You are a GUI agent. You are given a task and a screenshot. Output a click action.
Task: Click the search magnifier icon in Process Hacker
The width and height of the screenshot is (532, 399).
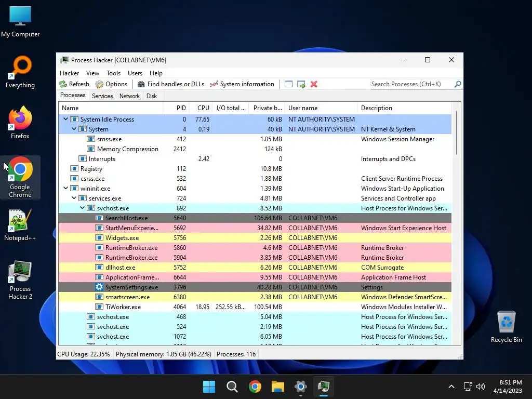pos(458,84)
